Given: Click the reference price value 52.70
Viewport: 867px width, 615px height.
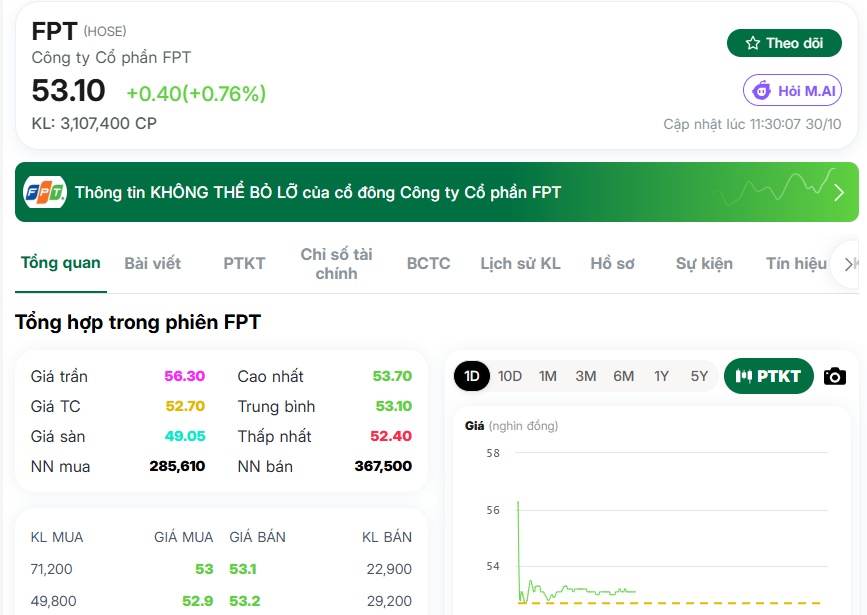Looking at the screenshot, I should [x=185, y=406].
